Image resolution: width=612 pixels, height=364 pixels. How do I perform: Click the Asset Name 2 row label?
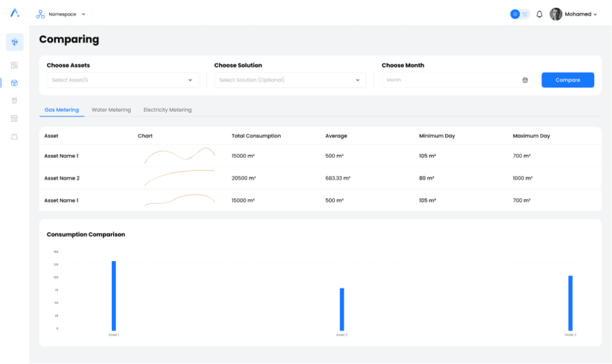(62, 178)
